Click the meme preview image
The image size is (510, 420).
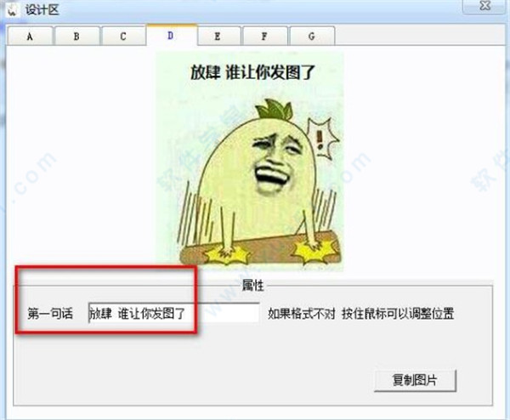pos(249,162)
